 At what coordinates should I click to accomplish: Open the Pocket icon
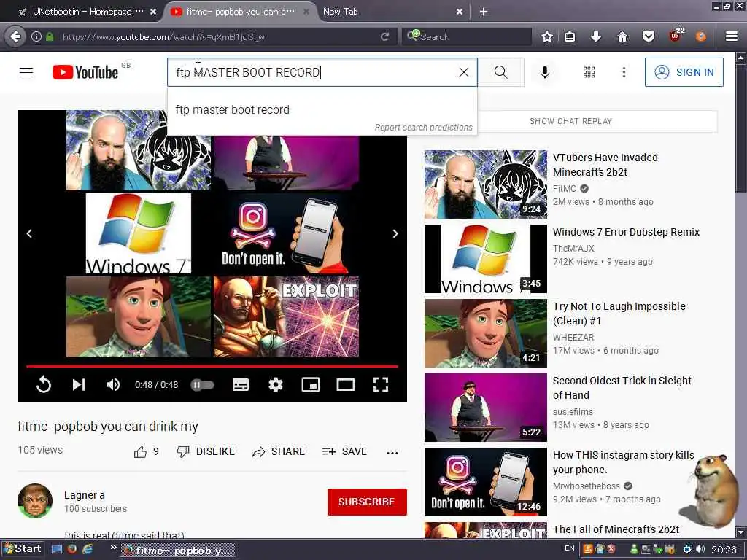649,36
